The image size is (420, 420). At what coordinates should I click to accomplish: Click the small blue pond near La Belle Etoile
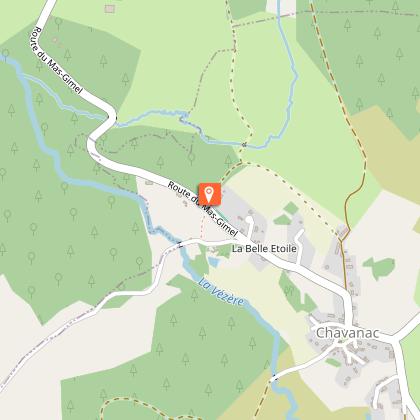(214, 262)
